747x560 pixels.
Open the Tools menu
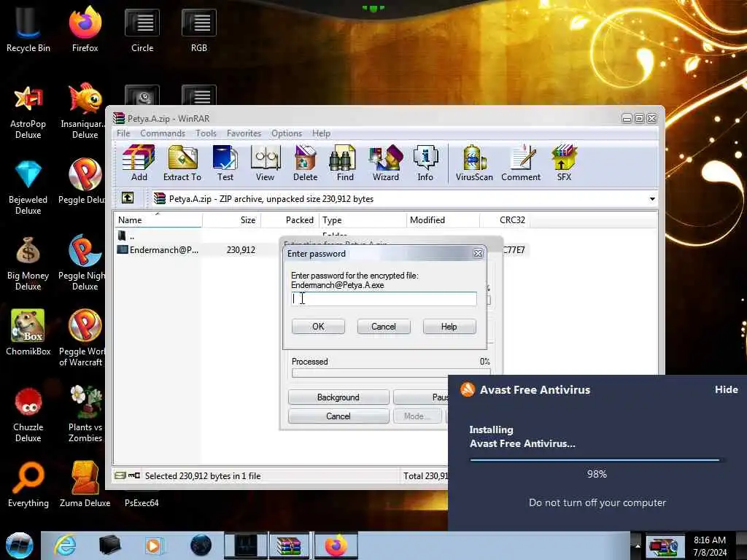click(x=206, y=133)
